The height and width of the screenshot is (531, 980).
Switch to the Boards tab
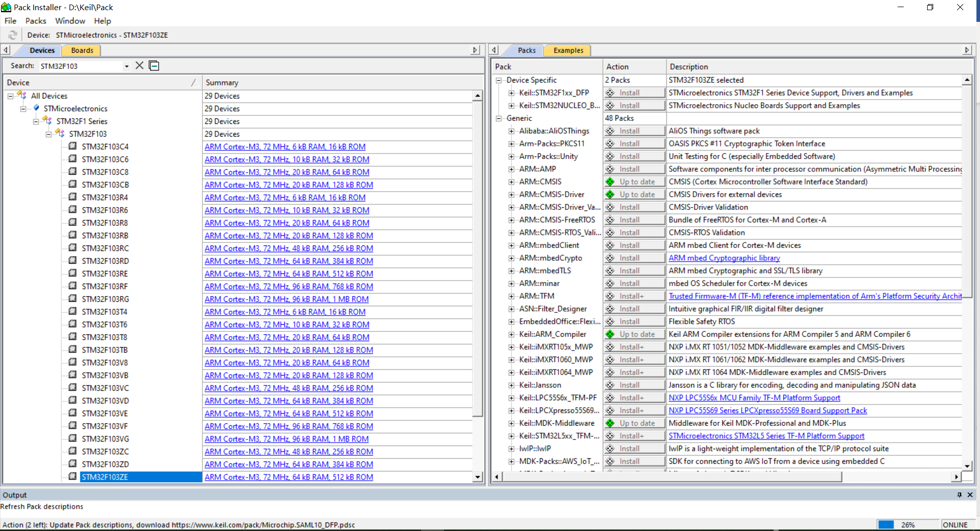point(82,50)
